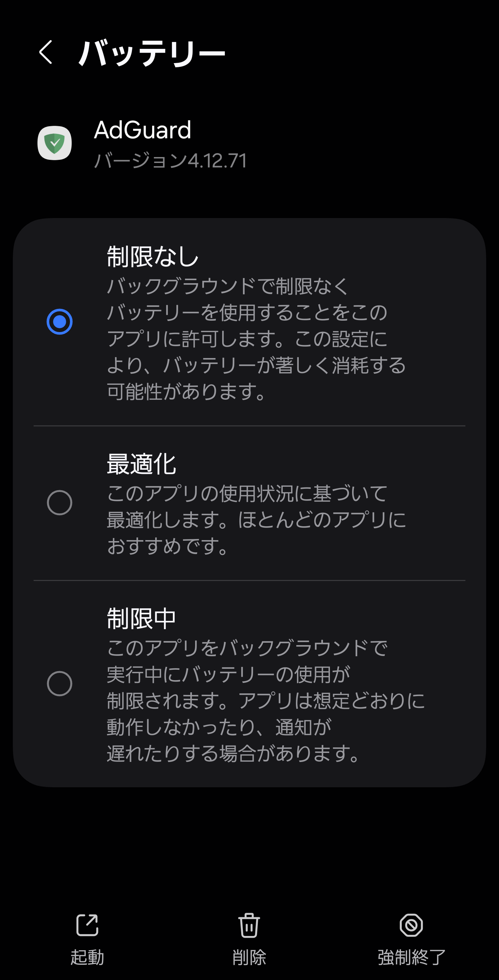Tap the 制限中 option heading

[x=141, y=618]
